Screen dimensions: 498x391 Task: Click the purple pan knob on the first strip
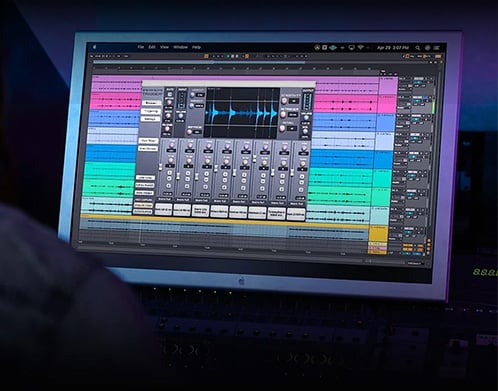click(172, 145)
